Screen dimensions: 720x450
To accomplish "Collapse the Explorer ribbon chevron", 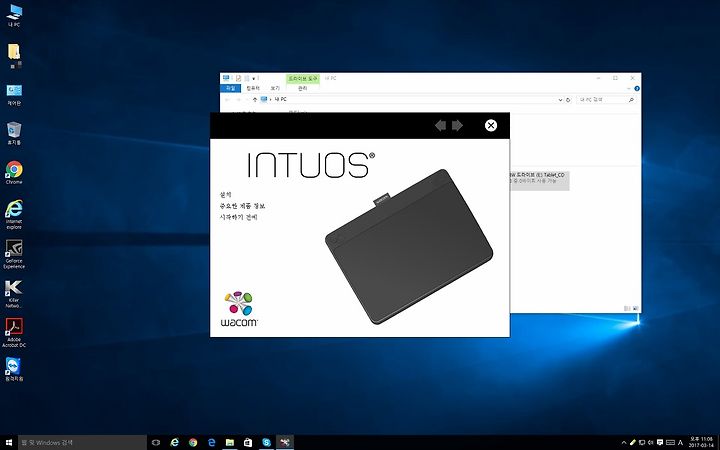I will click(x=629, y=89).
